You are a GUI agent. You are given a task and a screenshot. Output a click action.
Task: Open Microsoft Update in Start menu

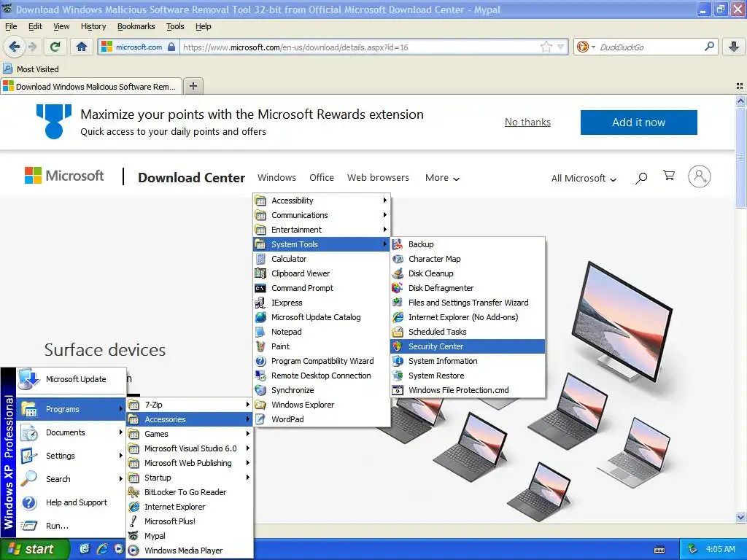[x=71, y=379]
